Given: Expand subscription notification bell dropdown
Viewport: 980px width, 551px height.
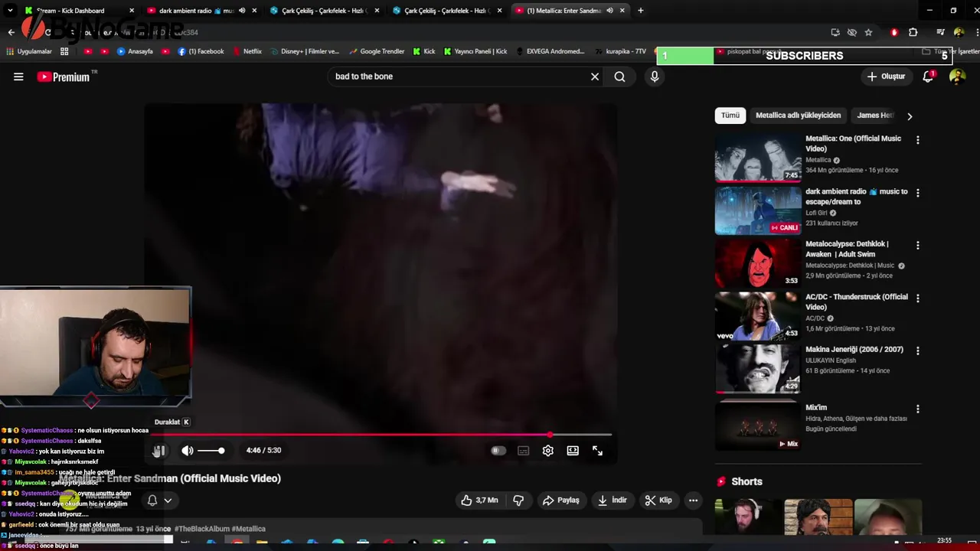Looking at the screenshot, I should pyautogui.click(x=159, y=500).
